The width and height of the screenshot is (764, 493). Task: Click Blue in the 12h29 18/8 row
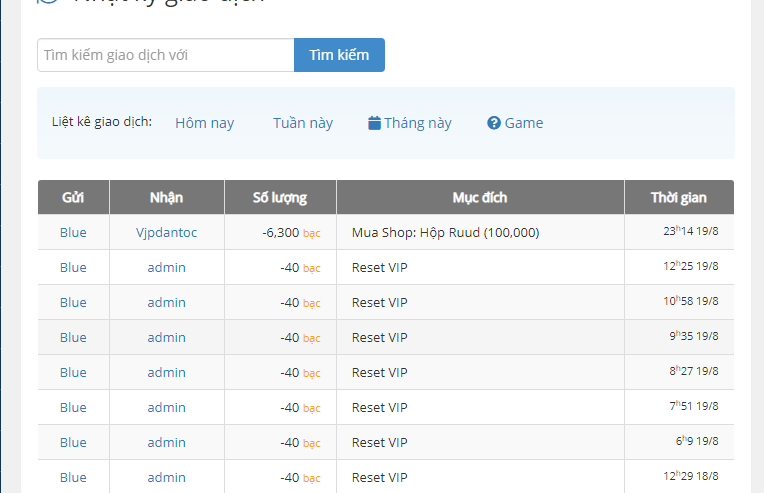point(73,477)
